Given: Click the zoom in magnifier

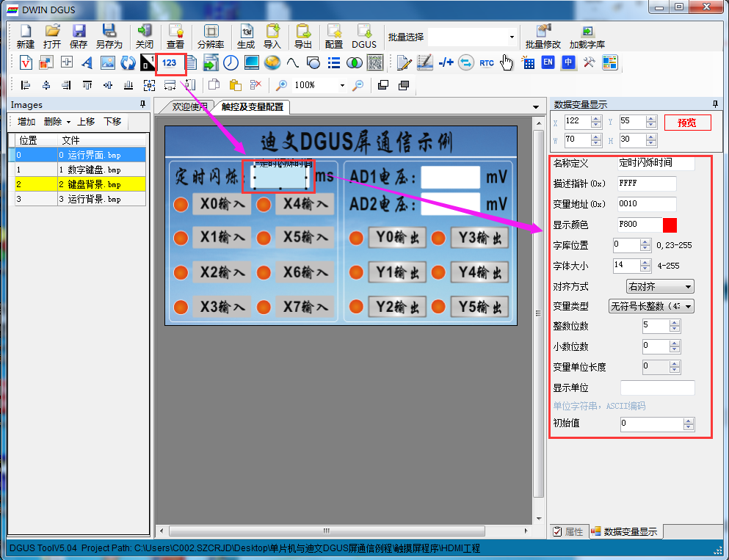Looking at the screenshot, I should [281, 85].
